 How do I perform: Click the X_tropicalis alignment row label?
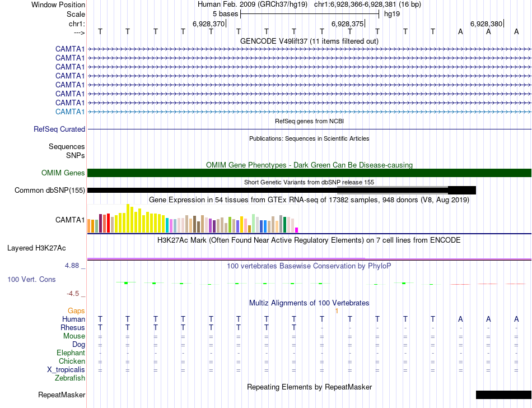[66, 370]
